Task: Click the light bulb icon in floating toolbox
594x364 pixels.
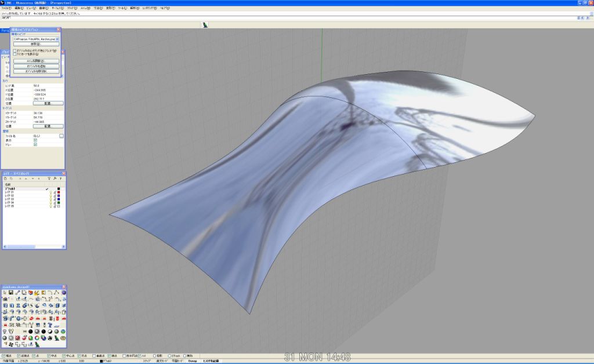Action: pos(5,331)
